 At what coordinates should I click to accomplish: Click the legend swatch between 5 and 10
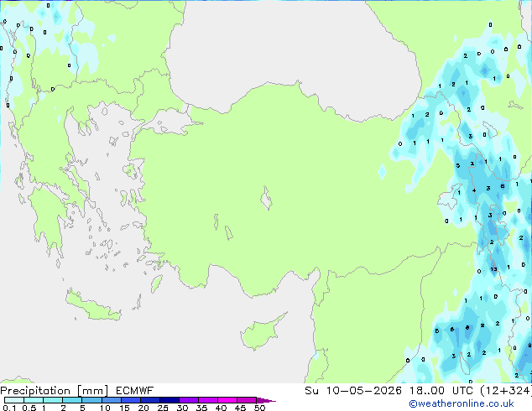pyautogui.click(x=91, y=400)
